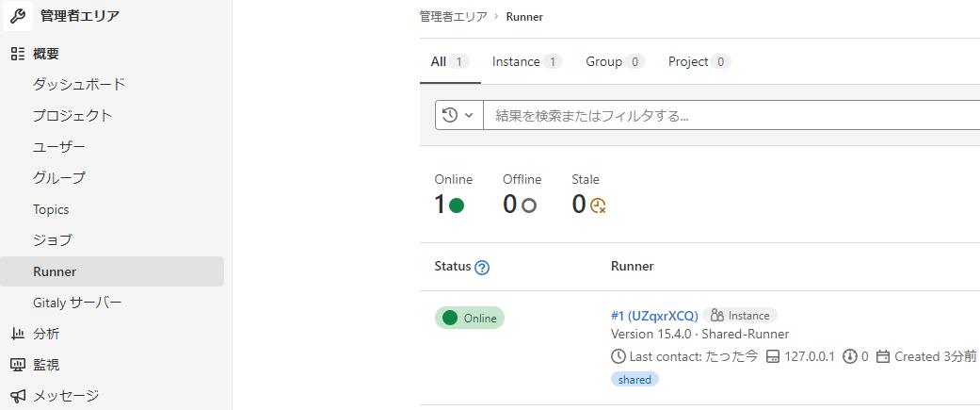Select the Project tab

point(699,61)
